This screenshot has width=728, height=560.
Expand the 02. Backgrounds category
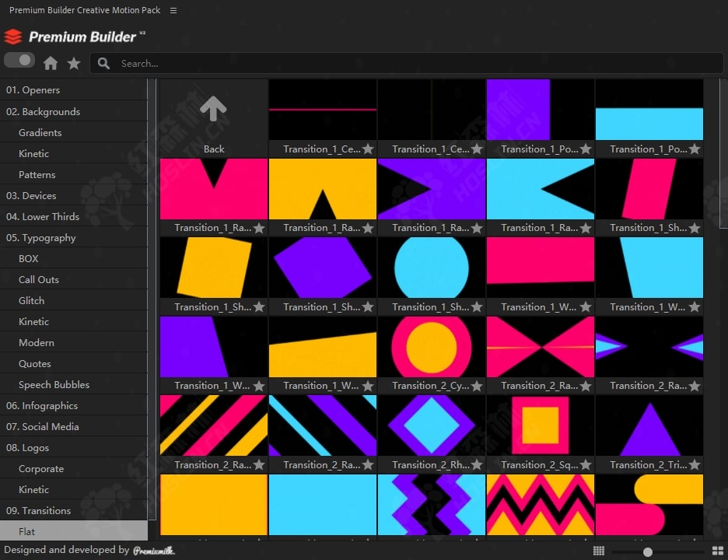pyautogui.click(x=74, y=111)
